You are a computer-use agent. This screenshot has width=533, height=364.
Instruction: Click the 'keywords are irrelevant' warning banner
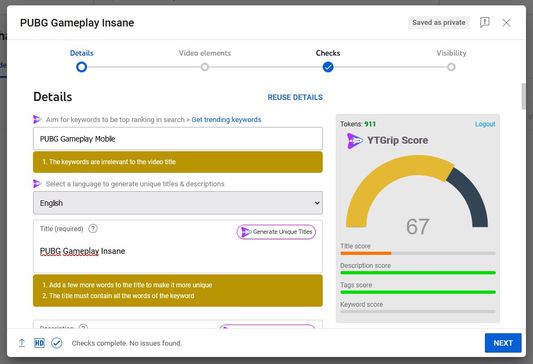coord(178,162)
